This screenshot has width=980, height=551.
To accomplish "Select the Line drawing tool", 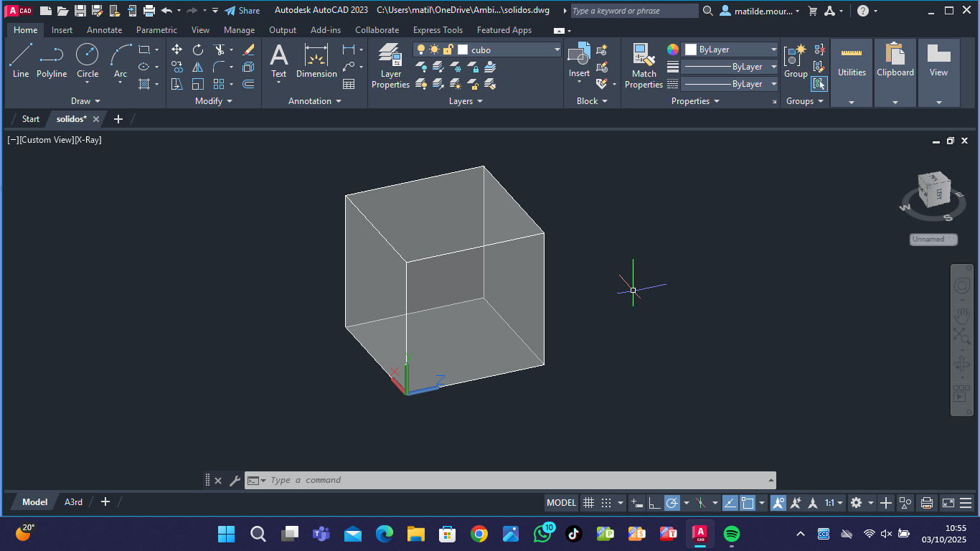I will pos(21,60).
